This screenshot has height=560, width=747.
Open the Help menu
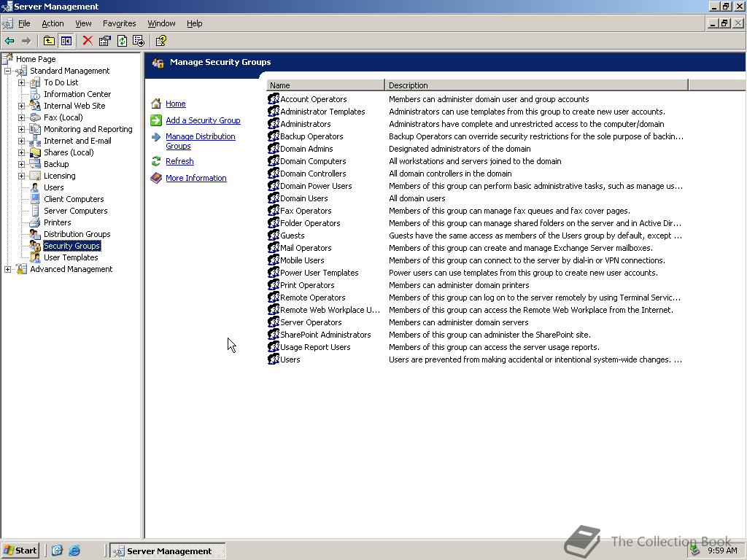(194, 23)
